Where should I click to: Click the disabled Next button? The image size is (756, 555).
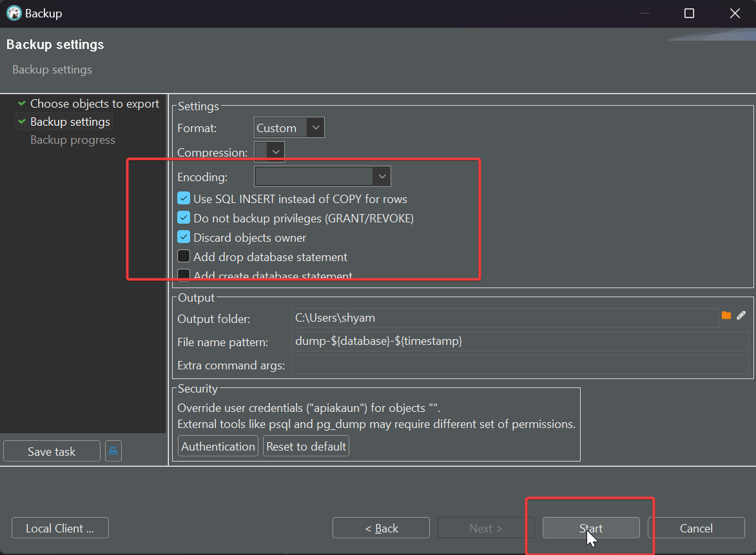(486, 528)
